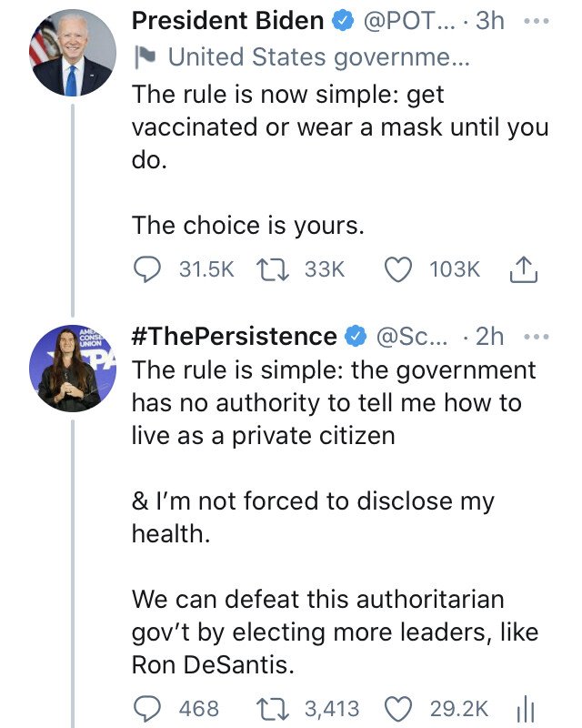Reply to #ThePersistence tweet
The width and height of the screenshot is (582, 728).
pyautogui.click(x=146, y=708)
